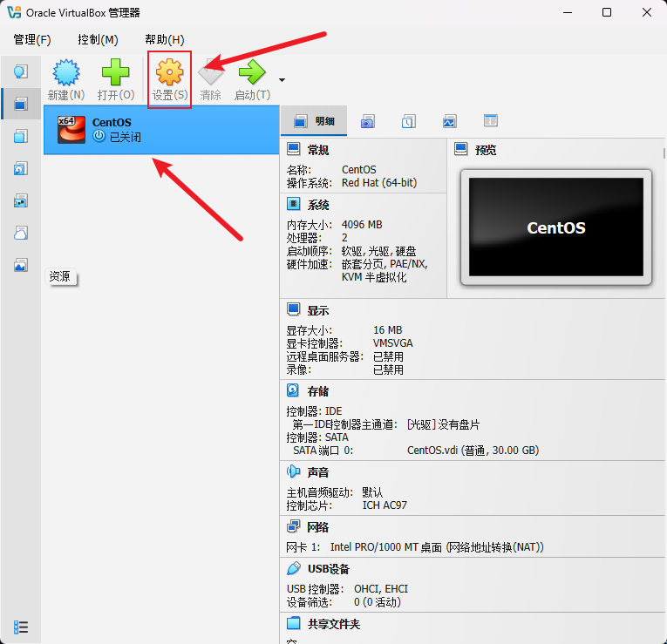The height and width of the screenshot is (644, 667).
Task: Select the highlighted machines icon in sidebar
Action: [20, 104]
